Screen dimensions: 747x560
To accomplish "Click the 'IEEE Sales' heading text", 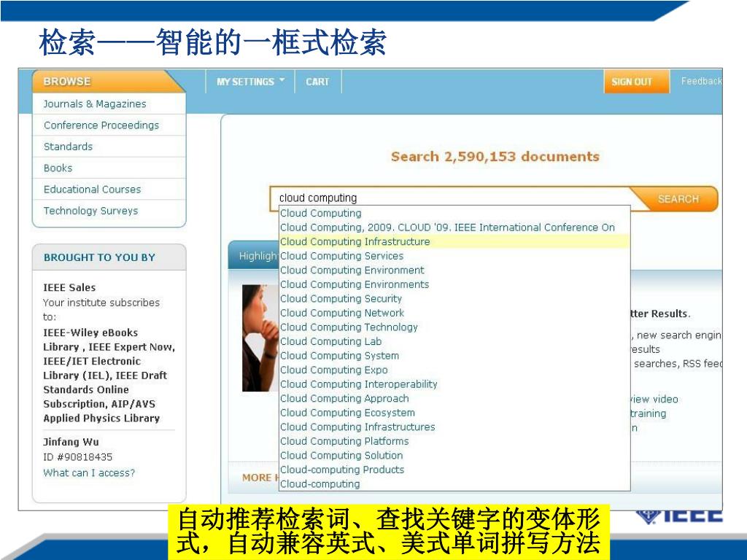I will pyautogui.click(x=69, y=287).
